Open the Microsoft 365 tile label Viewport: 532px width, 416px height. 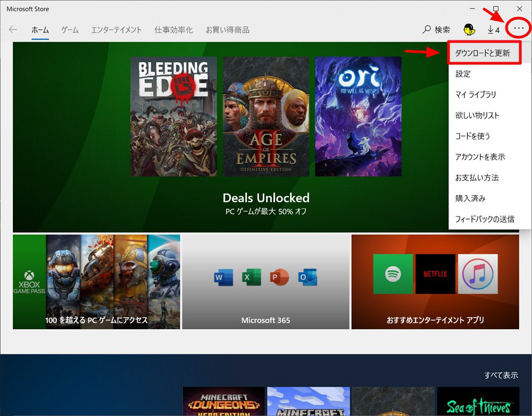tap(265, 320)
